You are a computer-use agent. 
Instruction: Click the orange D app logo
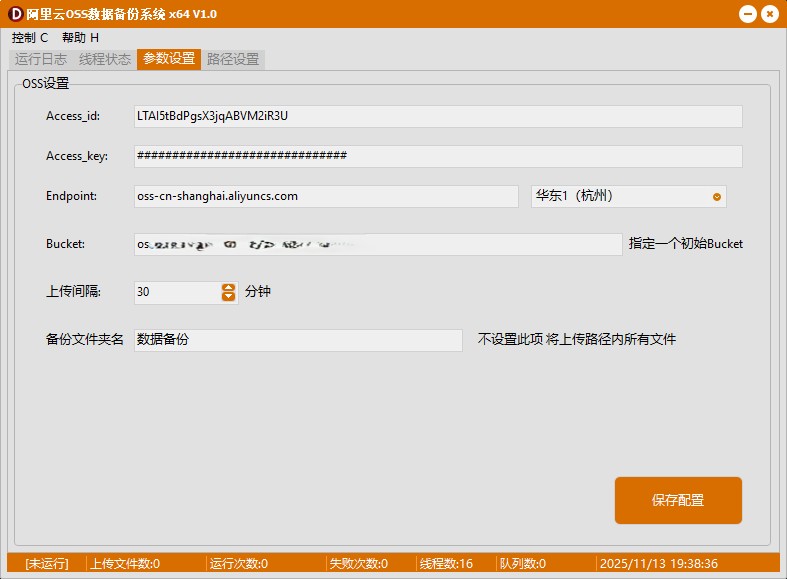pos(15,14)
